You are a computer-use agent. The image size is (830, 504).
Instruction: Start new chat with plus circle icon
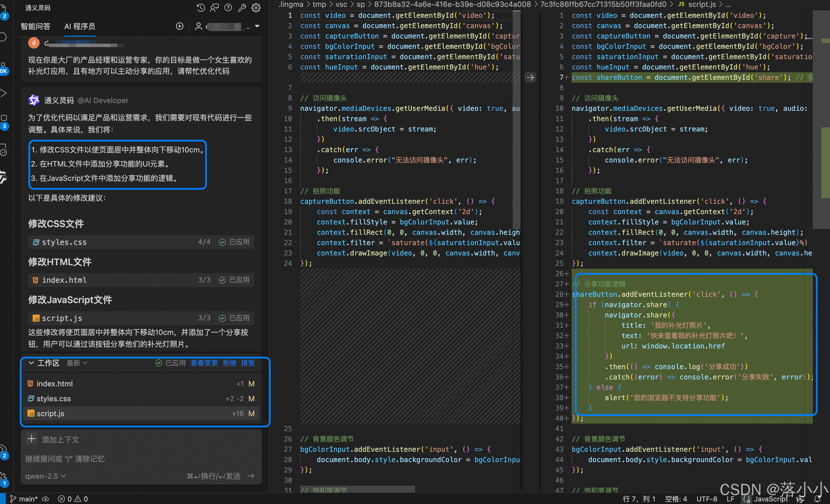point(180,26)
